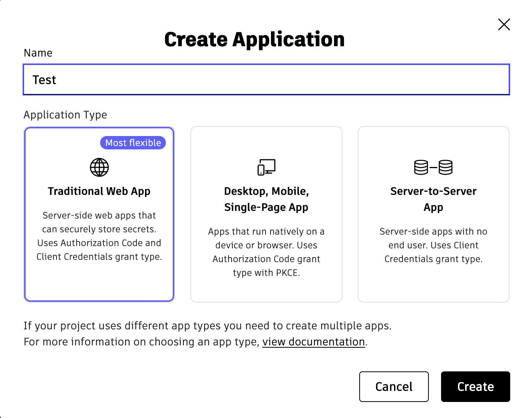Click the globe icon for Traditional Web App

(x=99, y=167)
